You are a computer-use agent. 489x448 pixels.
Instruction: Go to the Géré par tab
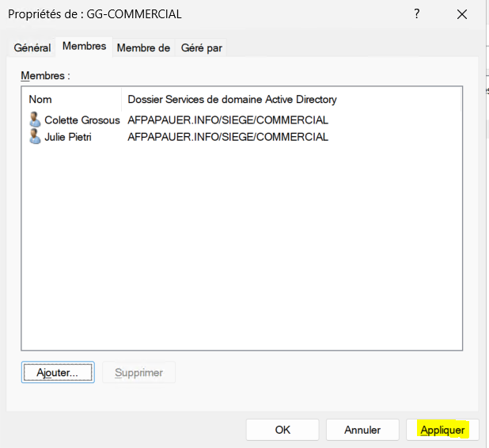[x=201, y=48]
